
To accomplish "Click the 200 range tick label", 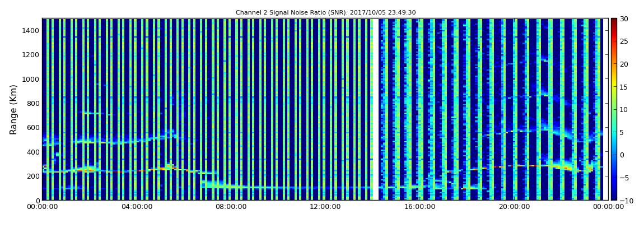I will click(33, 176).
